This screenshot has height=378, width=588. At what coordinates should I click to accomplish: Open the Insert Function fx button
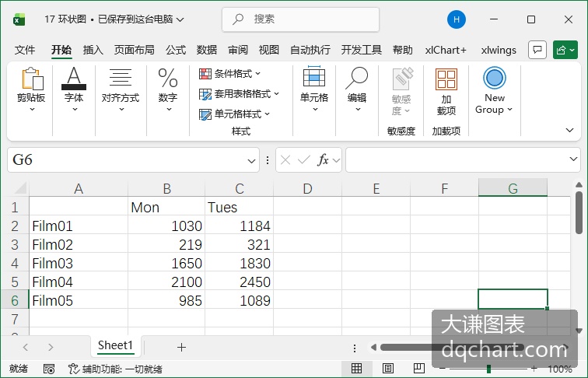point(324,160)
